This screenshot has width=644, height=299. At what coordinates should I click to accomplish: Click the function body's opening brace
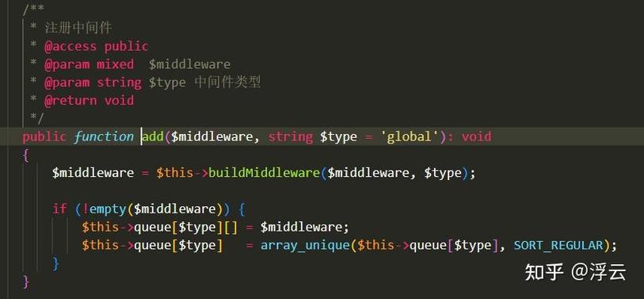26,155
